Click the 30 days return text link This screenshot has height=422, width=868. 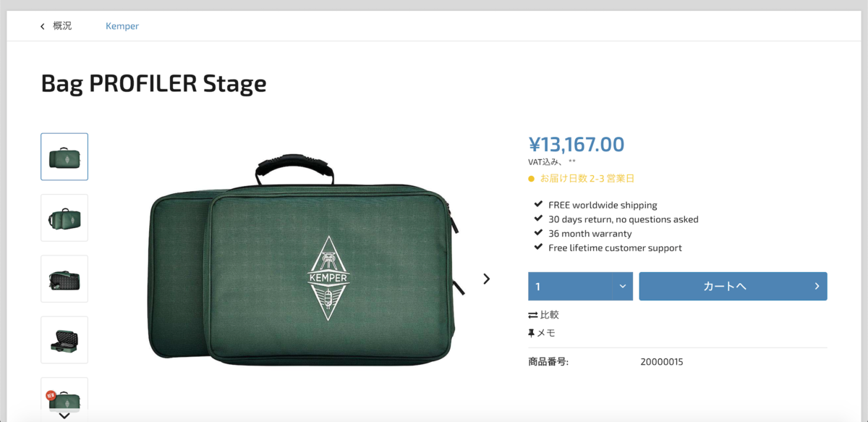(x=624, y=219)
